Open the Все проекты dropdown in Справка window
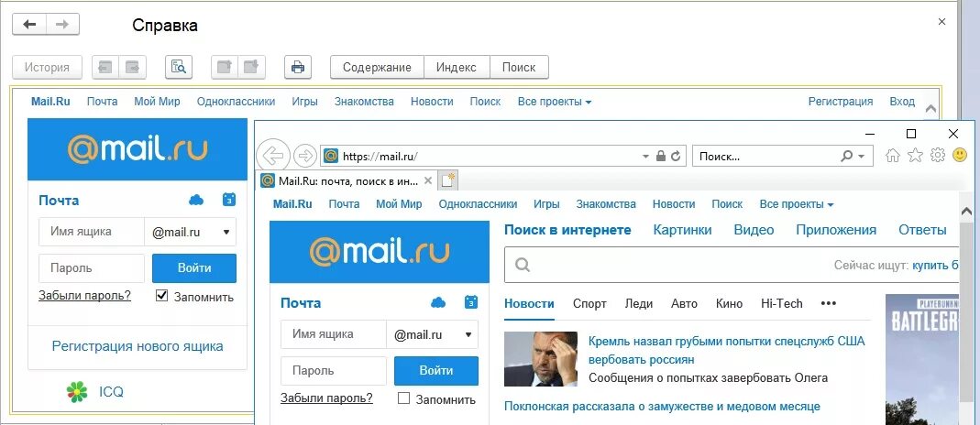The height and width of the screenshot is (425, 980). [555, 102]
